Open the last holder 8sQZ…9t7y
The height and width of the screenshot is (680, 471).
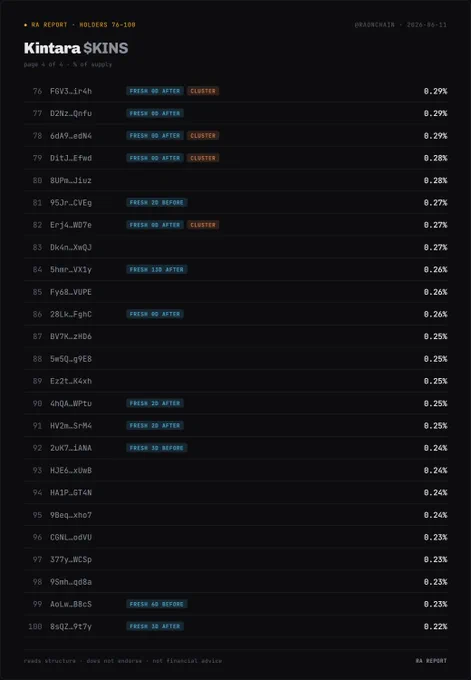pyautogui.click(x=71, y=626)
